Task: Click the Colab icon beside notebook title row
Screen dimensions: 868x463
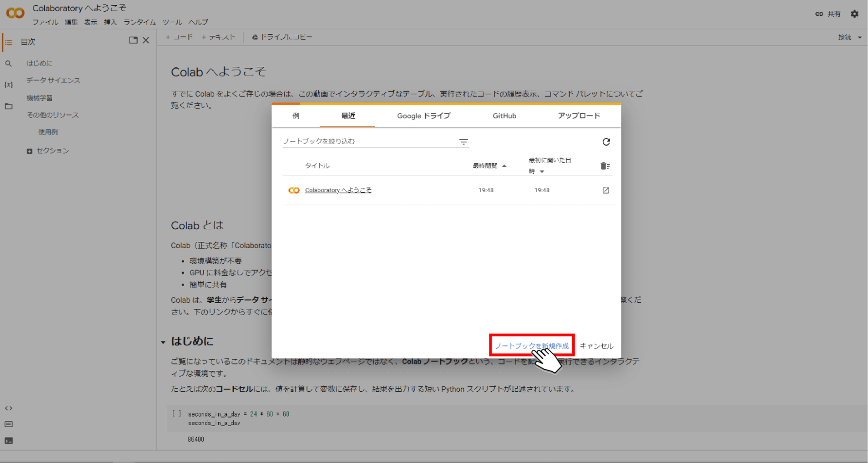Action: coord(294,190)
